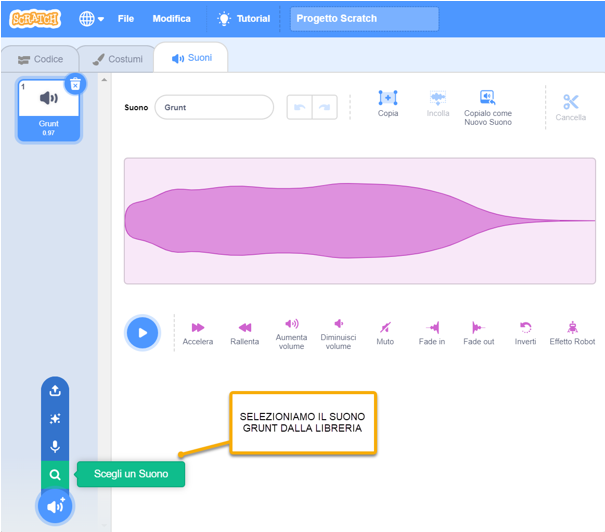Click Diminuisci volume effect
Image resolution: width=605 pixels, height=532 pixels.
point(338,334)
